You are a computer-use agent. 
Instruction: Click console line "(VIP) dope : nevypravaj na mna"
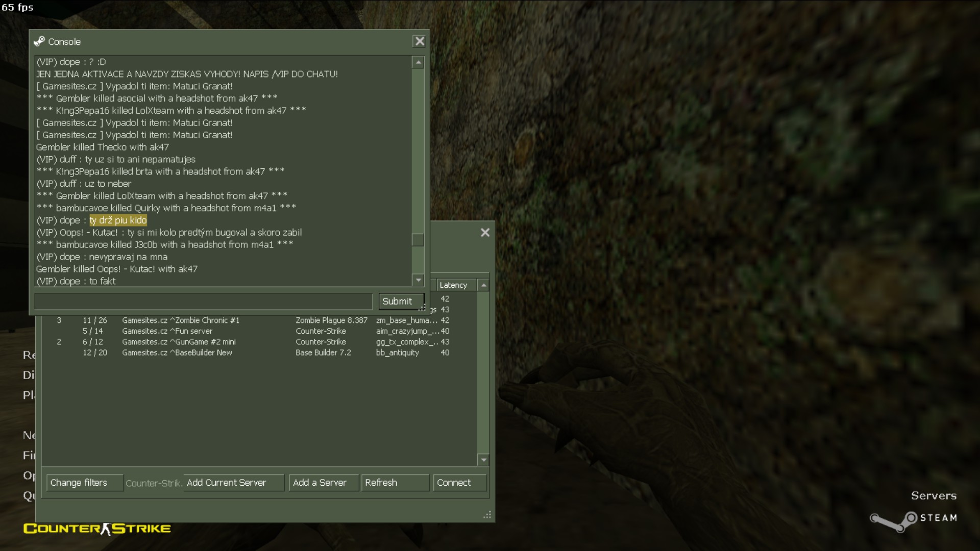coord(102,257)
